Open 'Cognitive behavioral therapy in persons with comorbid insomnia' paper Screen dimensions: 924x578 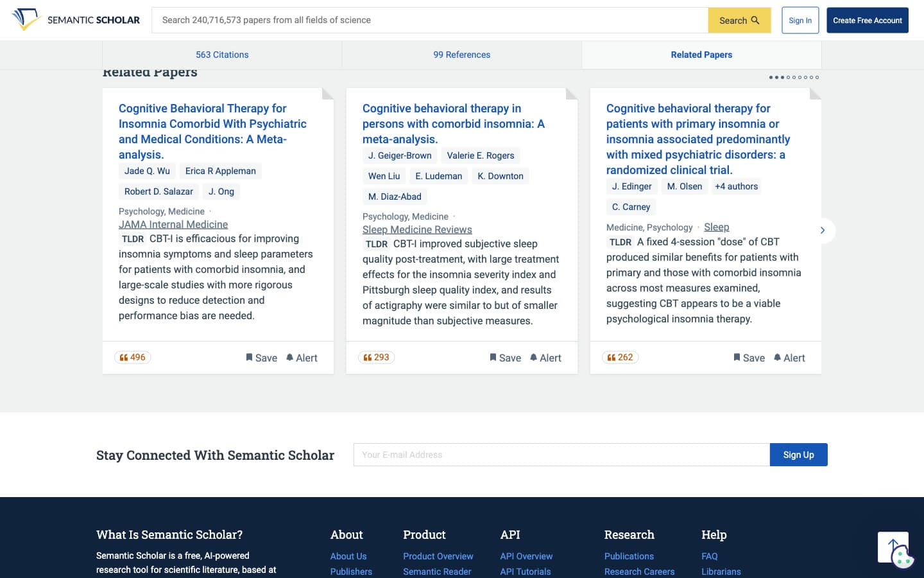454,124
